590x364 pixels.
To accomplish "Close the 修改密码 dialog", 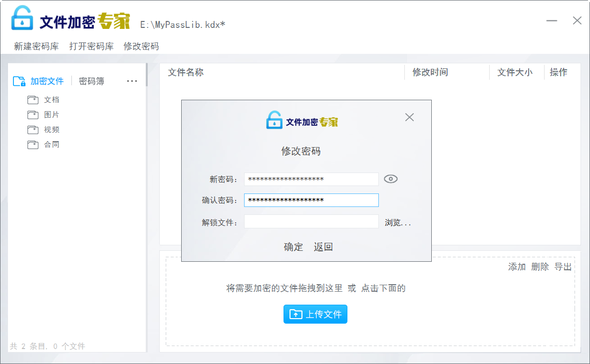I will tap(409, 117).
